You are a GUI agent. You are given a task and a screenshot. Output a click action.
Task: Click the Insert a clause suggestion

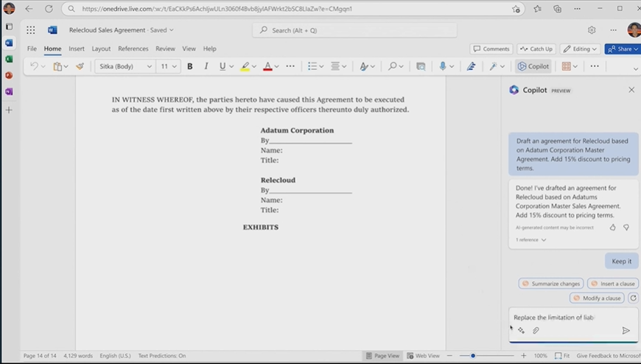(612, 284)
